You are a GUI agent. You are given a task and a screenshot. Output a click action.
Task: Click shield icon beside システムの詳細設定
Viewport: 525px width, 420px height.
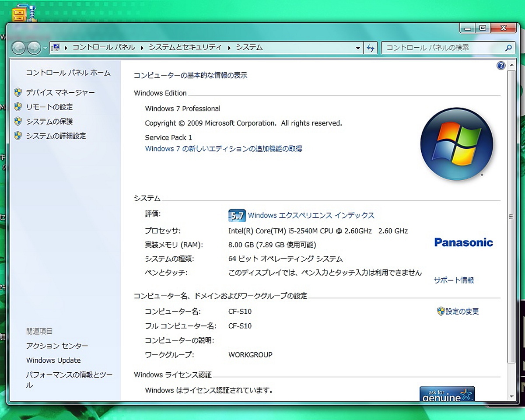[17, 136]
